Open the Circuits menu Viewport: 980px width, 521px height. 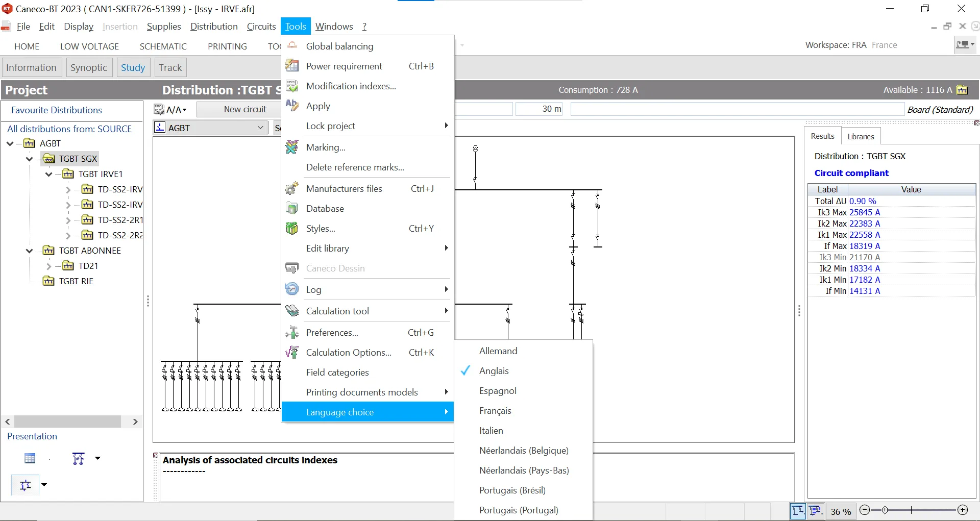click(x=261, y=27)
